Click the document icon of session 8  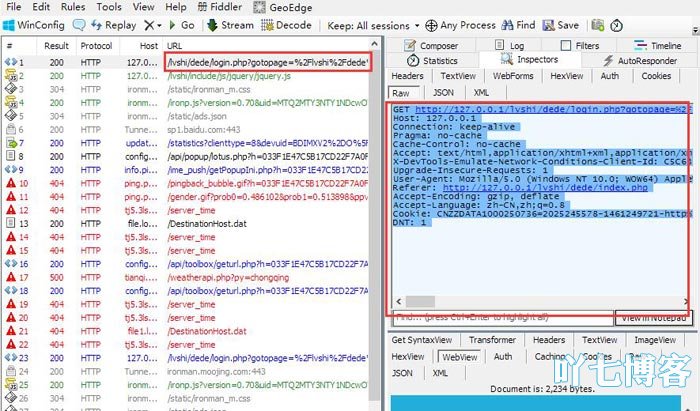pyautogui.click(x=11, y=156)
